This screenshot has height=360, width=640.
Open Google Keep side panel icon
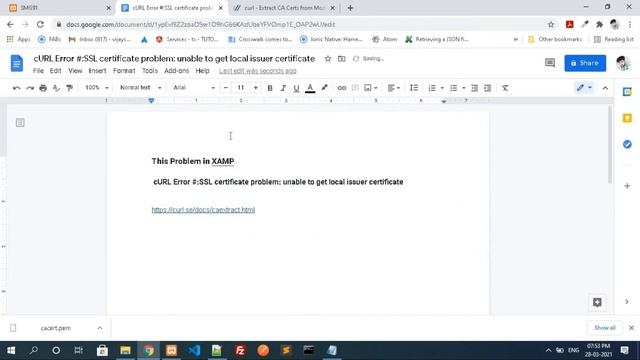tap(627, 118)
